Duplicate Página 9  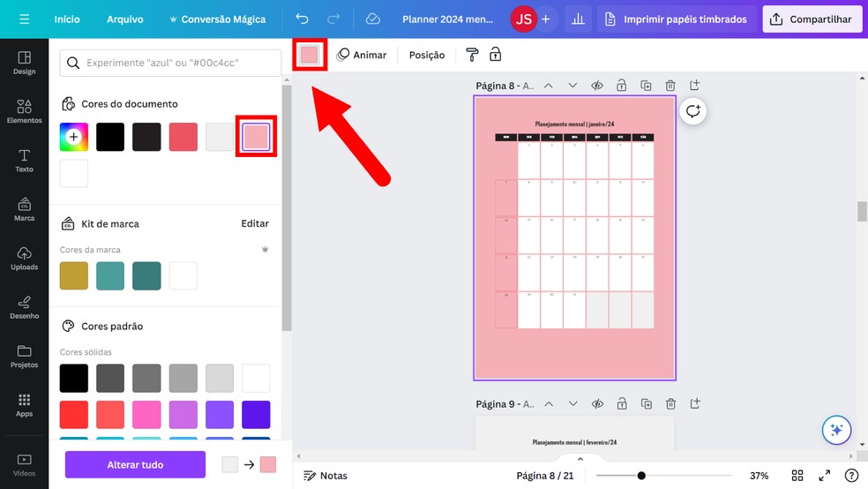[x=647, y=403]
